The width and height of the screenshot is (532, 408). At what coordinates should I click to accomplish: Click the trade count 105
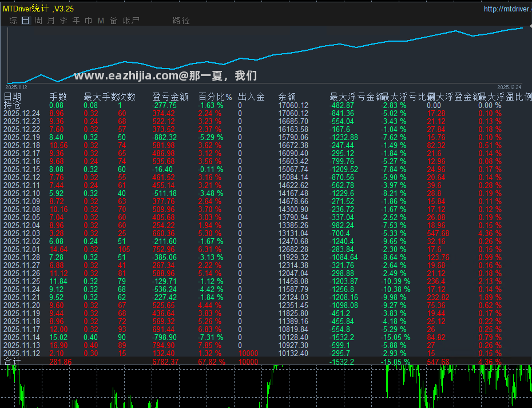point(124,249)
